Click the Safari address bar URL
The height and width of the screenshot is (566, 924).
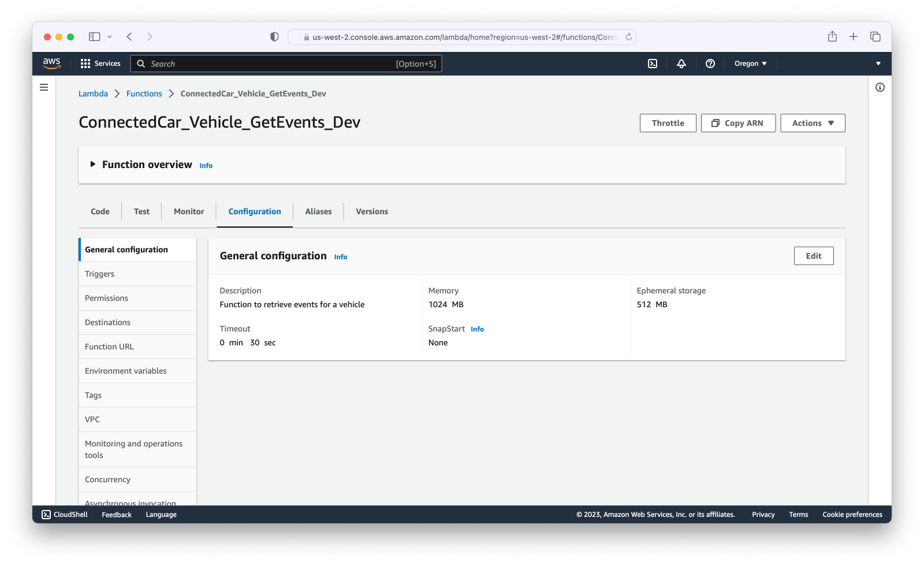[464, 37]
